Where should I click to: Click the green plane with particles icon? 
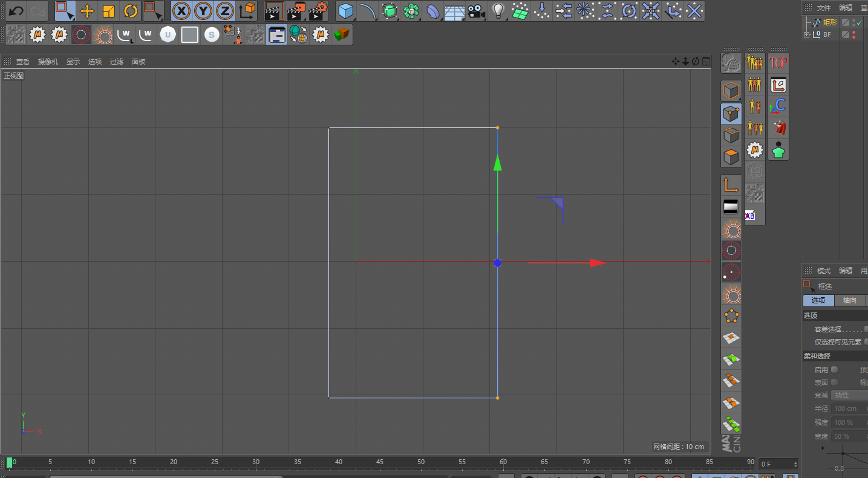click(520, 11)
